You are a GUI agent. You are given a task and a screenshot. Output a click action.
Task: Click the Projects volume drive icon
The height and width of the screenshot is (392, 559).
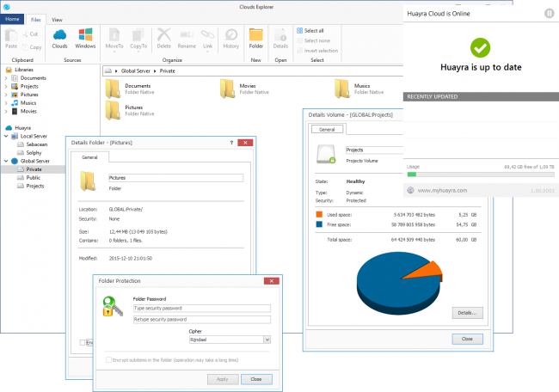(326, 154)
